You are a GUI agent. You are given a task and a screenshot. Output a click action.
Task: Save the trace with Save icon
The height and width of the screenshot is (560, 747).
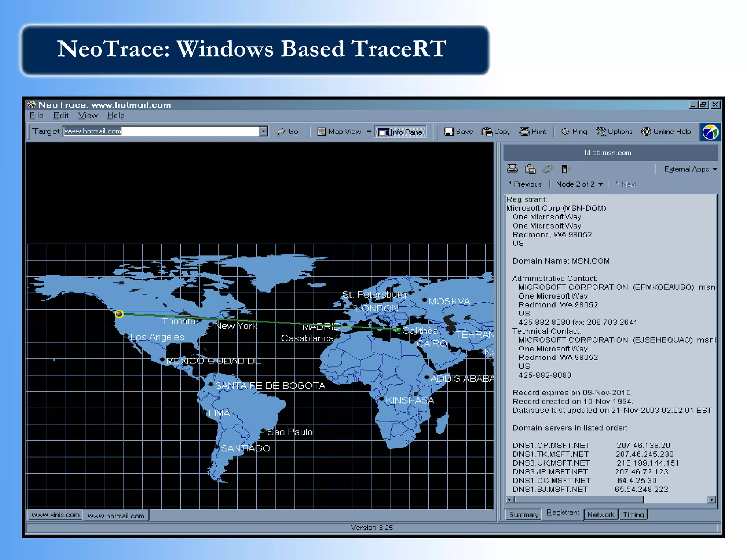tap(458, 132)
